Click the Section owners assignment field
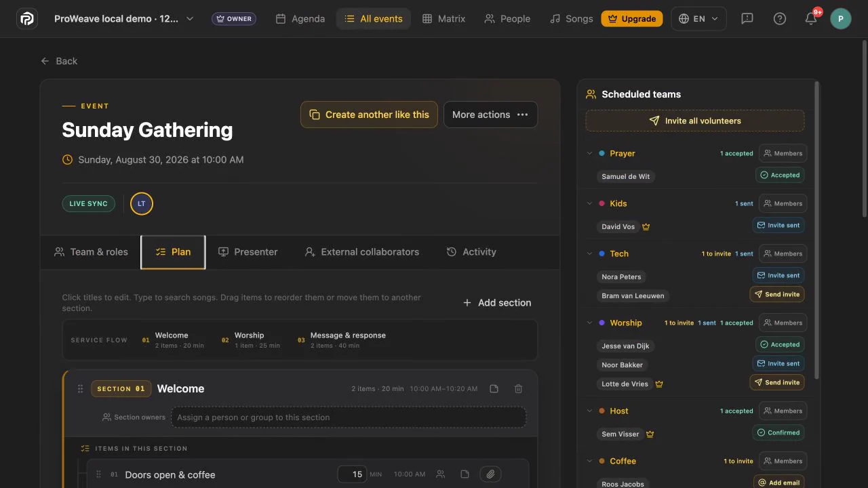The image size is (868, 488). (349, 418)
